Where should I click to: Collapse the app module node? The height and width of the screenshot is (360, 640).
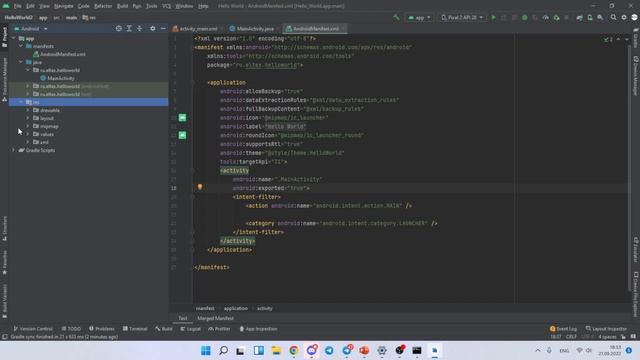pyautogui.click(x=13, y=38)
